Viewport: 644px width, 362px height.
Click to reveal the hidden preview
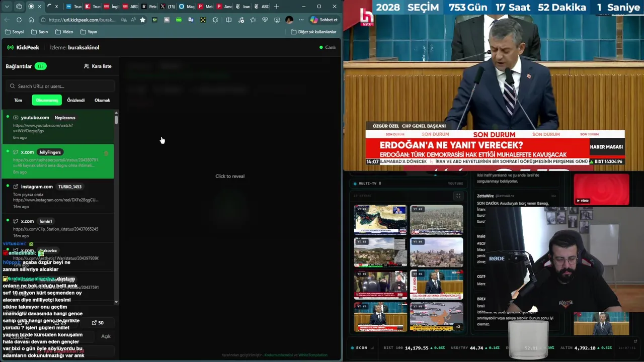pos(230,176)
